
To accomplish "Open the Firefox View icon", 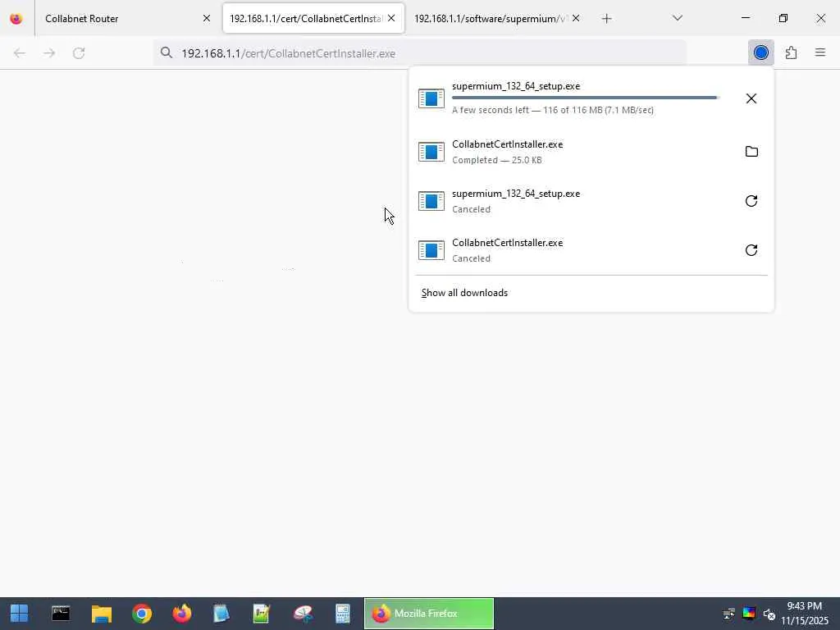I will click(16, 19).
